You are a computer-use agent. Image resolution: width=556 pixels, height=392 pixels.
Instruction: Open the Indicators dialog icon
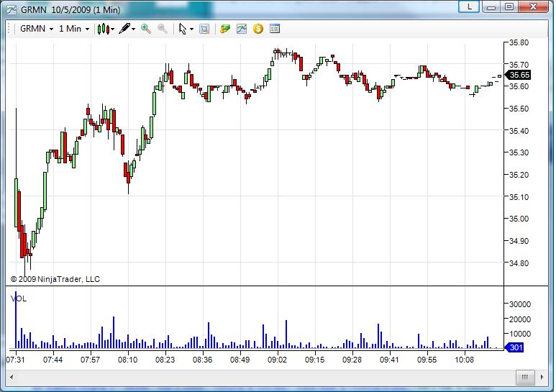coord(242,29)
